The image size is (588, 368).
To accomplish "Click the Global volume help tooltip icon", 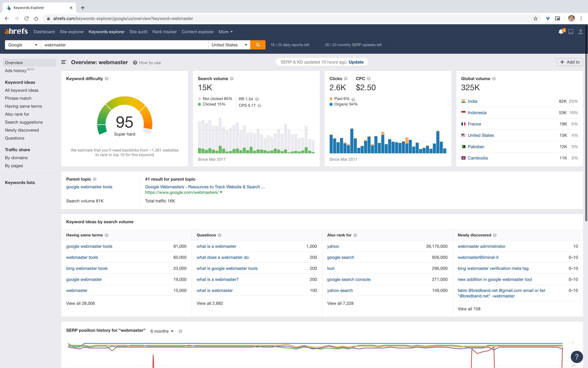I will point(494,79).
